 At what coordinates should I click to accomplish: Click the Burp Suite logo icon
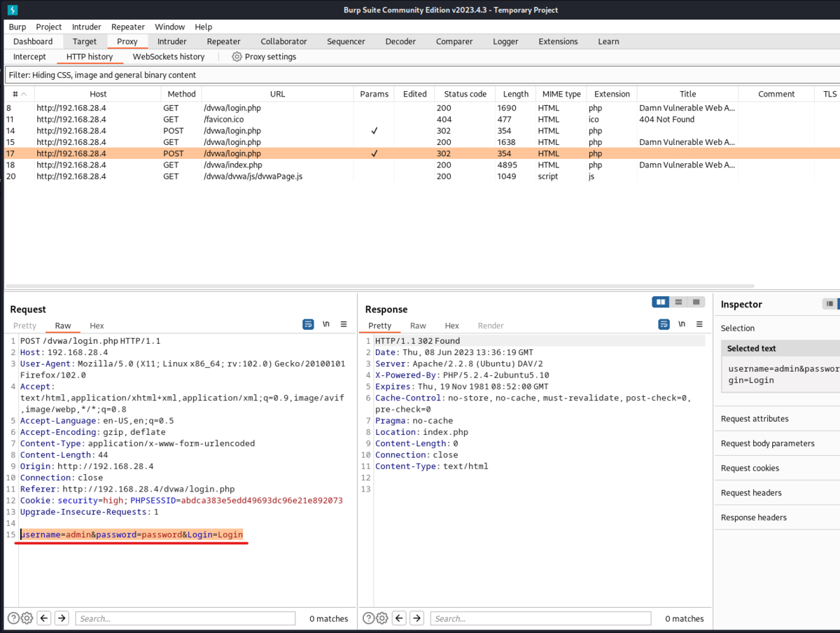[13, 10]
